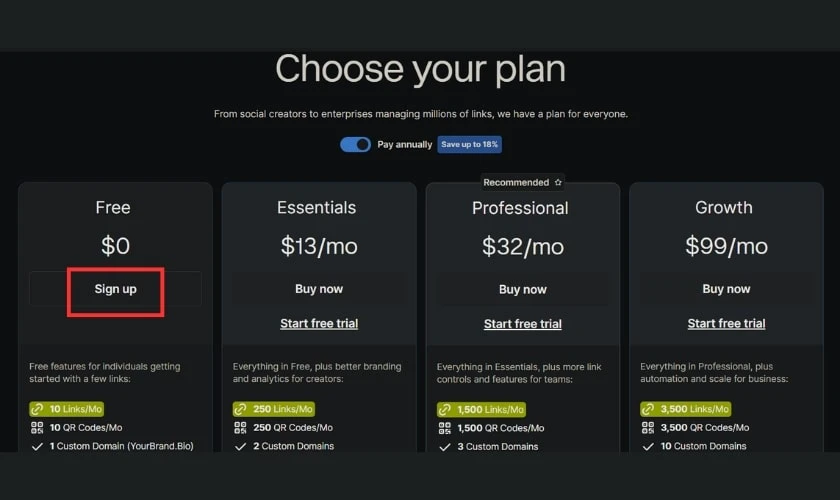Click the QR code icon beside 1,500 QR Codes/Mo
Viewport: 840px width, 500px height.
(445, 428)
